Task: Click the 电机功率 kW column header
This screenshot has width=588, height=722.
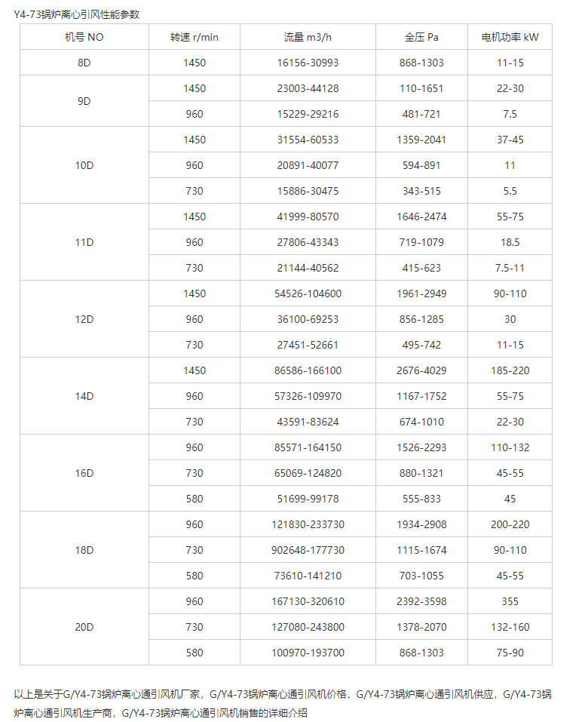Action: (510, 37)
